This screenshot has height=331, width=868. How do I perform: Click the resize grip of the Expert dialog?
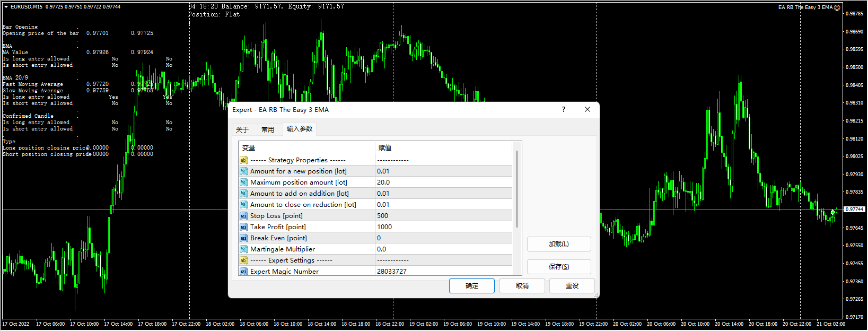[596, 294]
